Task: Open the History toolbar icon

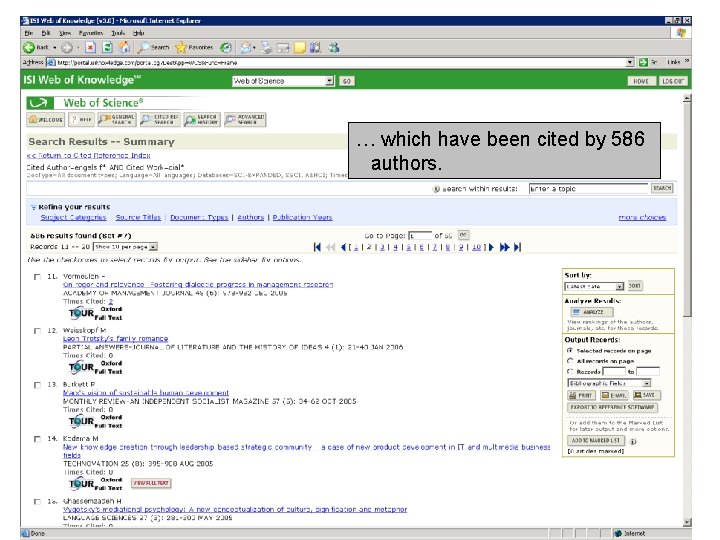Action: point(225,47)
